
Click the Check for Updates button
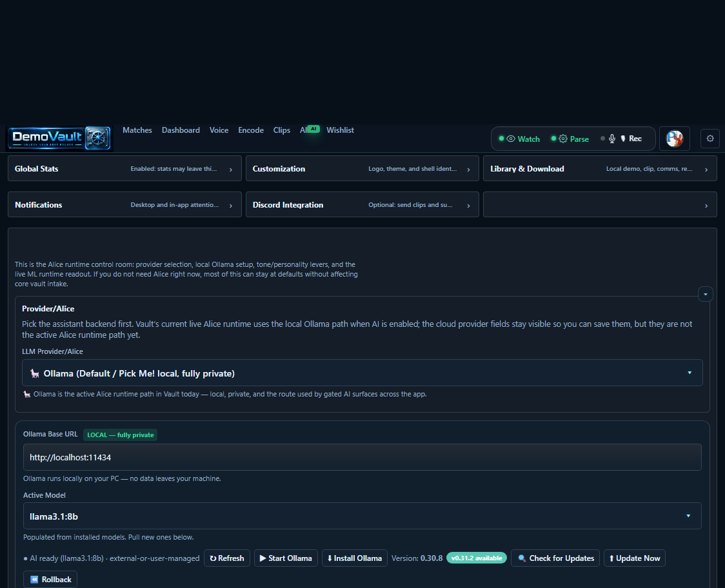point(555,558)
